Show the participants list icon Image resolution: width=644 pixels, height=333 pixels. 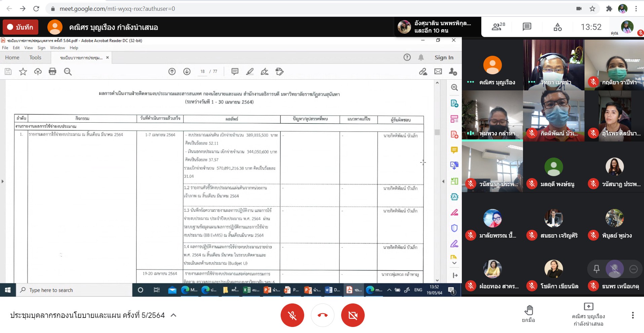[x=498, y=27]
